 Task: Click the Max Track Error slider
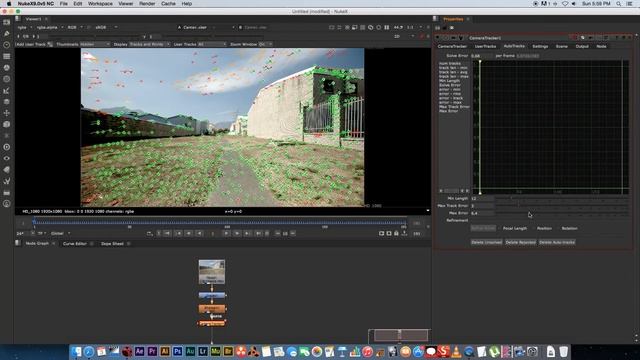562,206
